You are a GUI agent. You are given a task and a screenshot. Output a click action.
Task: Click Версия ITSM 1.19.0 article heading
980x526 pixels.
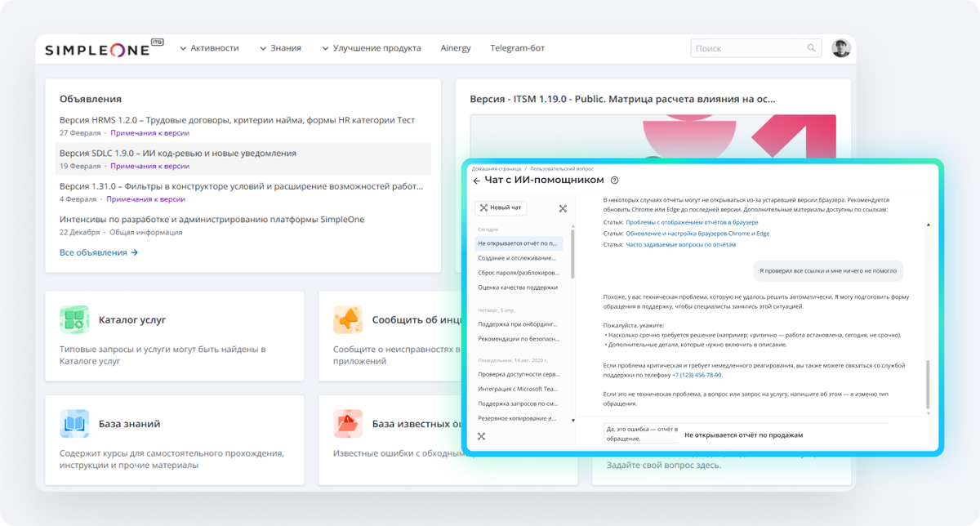623,99
